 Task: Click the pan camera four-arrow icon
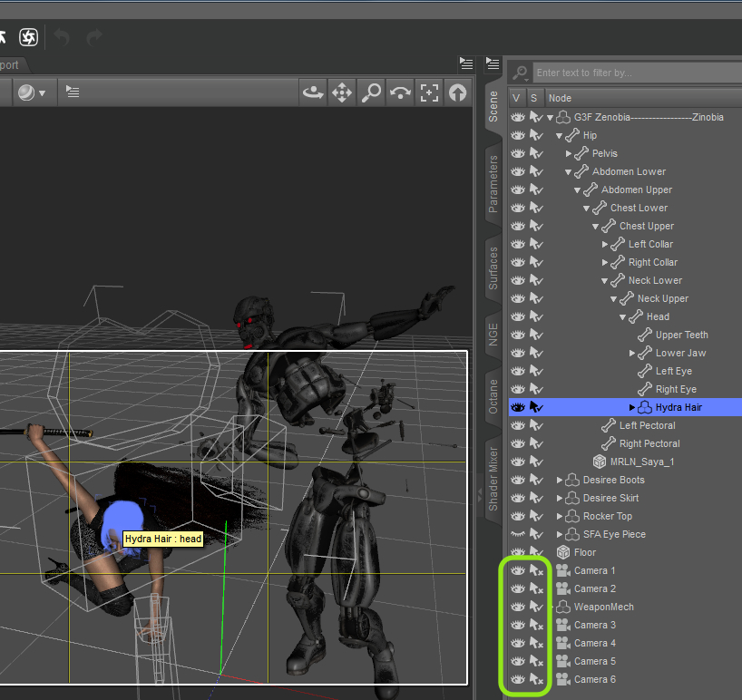pos(342,92)
